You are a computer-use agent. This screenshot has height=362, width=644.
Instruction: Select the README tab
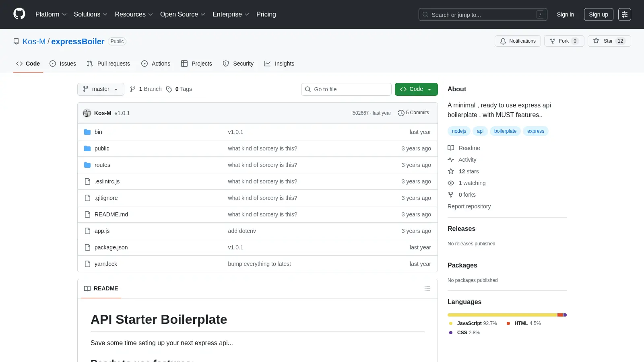pyautogui.click(x=101, y=288)
